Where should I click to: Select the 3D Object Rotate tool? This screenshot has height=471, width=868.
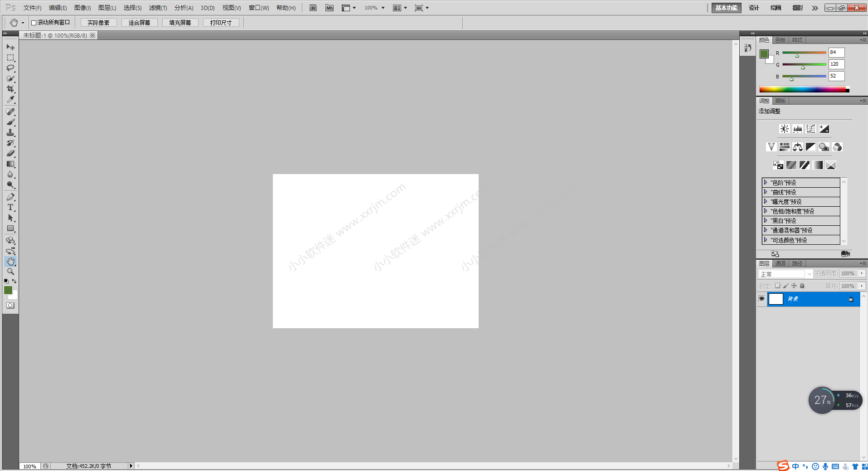click(10, 240)
